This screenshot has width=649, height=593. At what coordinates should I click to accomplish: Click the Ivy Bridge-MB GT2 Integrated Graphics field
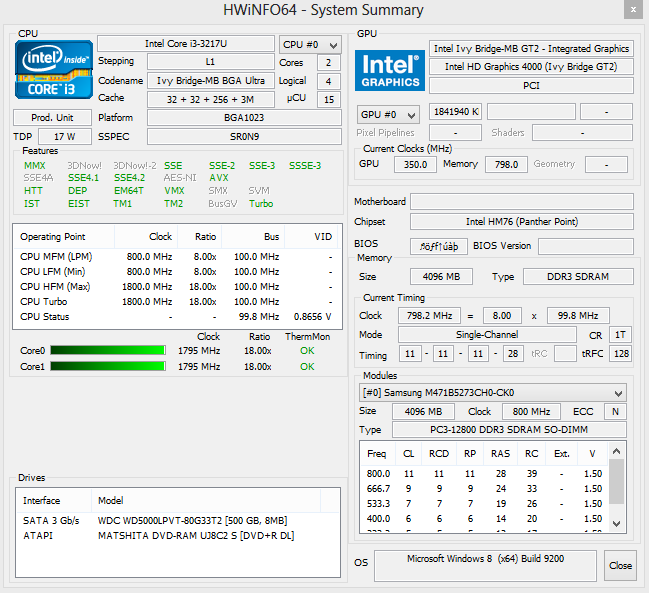(531, 49)
